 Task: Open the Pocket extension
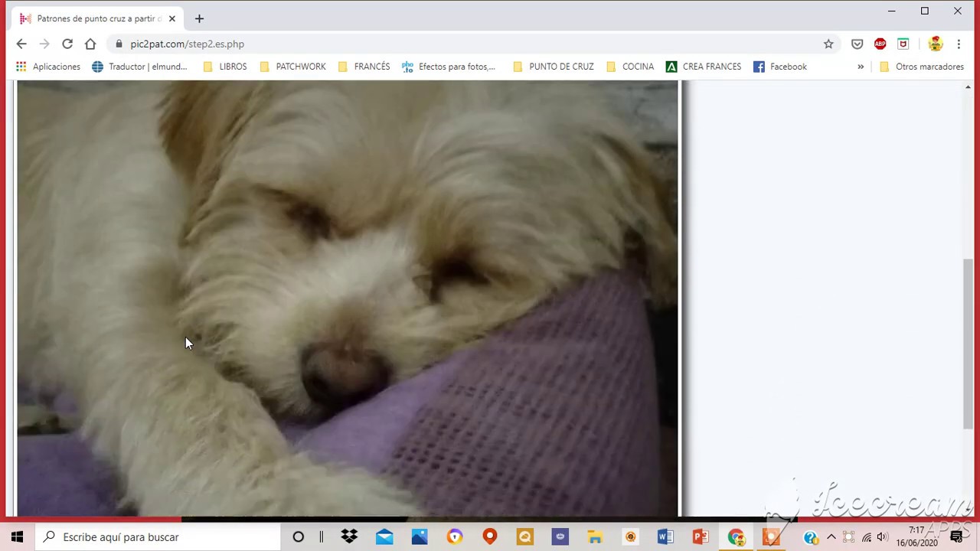tap(857, 44)
